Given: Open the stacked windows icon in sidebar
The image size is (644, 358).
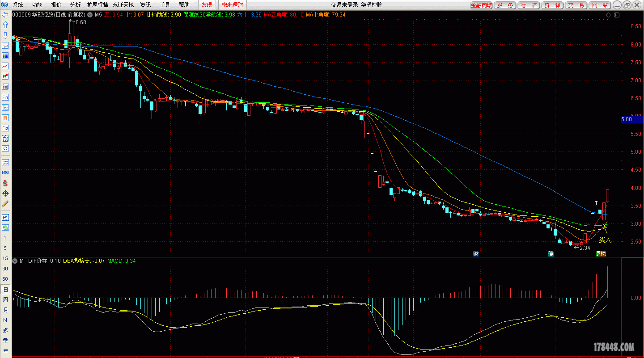Looking at the screenshot, I should point(5,87).
